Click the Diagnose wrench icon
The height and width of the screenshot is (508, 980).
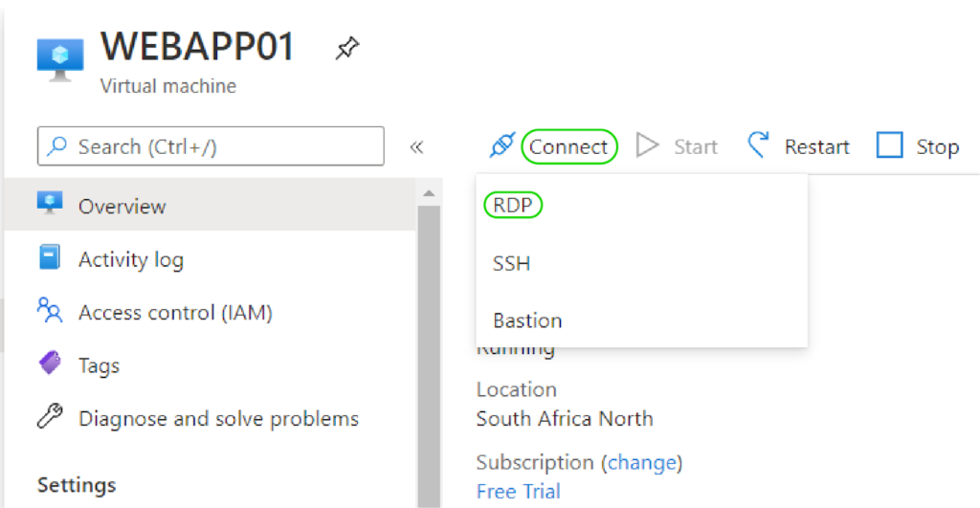[50, 416]
